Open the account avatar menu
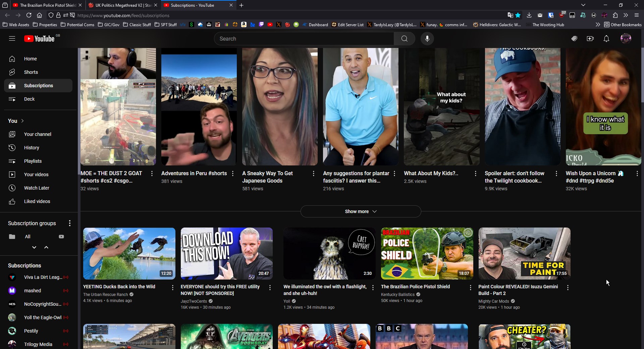Image resolution: width=644 pixels, height=349 pixels. (x=626, y=39)
